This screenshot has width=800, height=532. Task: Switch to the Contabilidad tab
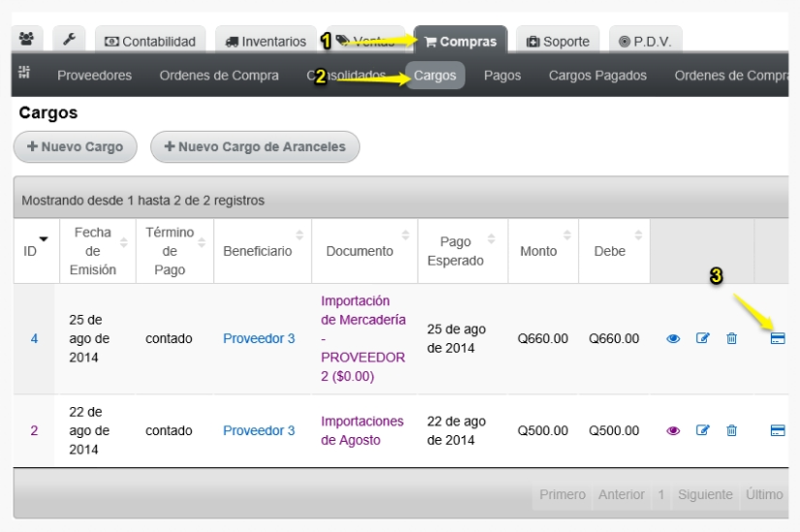click(x=150, y=41)
